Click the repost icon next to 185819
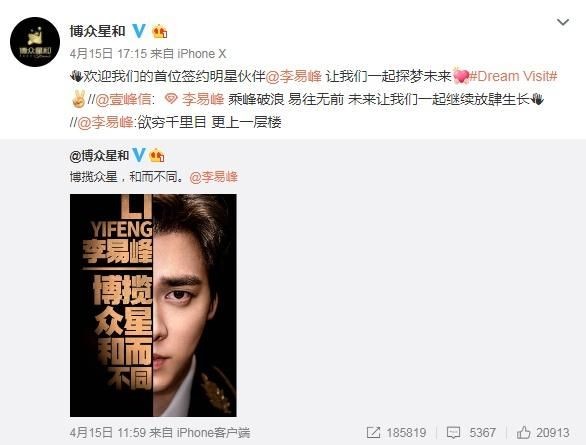 point(373,433)
